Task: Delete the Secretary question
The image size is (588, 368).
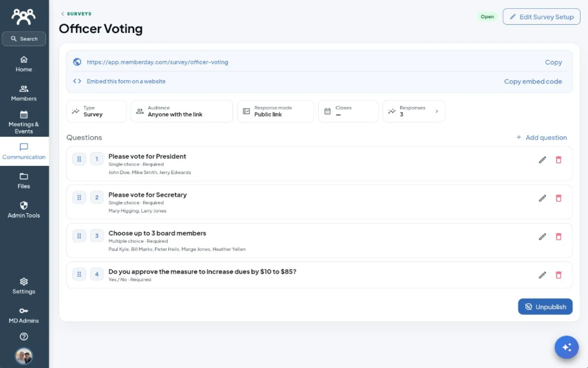Action: [559, 198]
